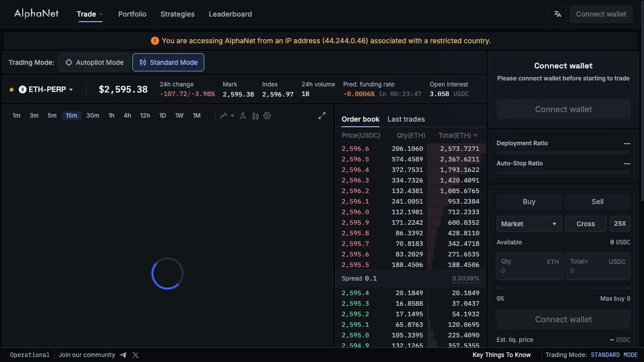The image size is (644, 362).
Task: Select the 4h chart interval
Action: (x=127, y=116)
